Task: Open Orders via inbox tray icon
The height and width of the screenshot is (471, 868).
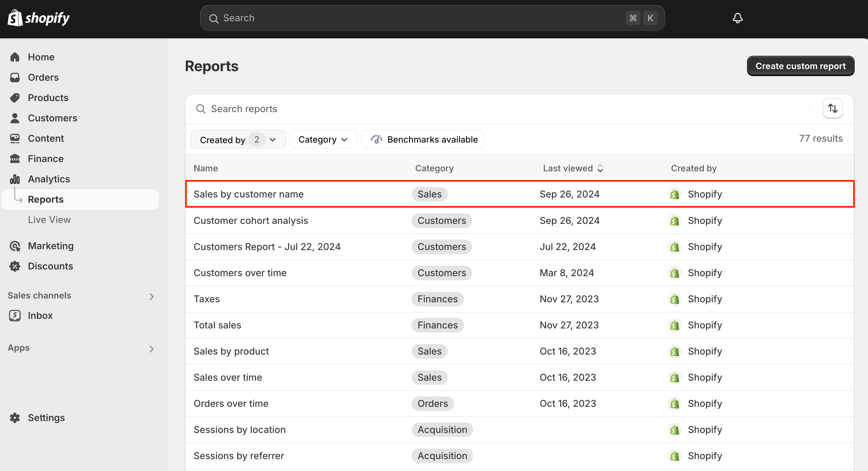Action: 15,78
